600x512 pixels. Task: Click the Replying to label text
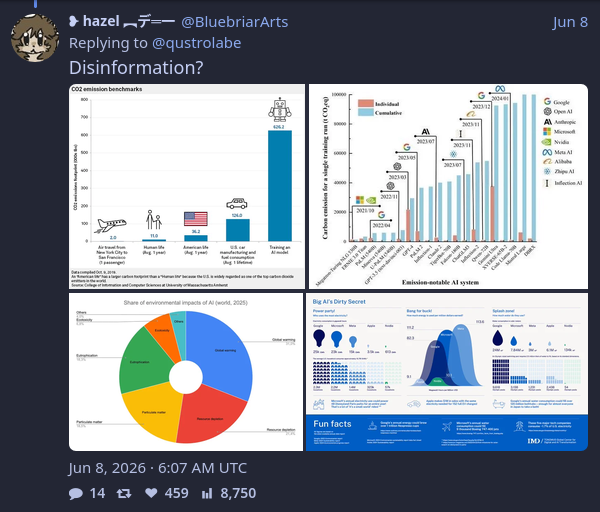pyautogui.click(x=108, y=43)
